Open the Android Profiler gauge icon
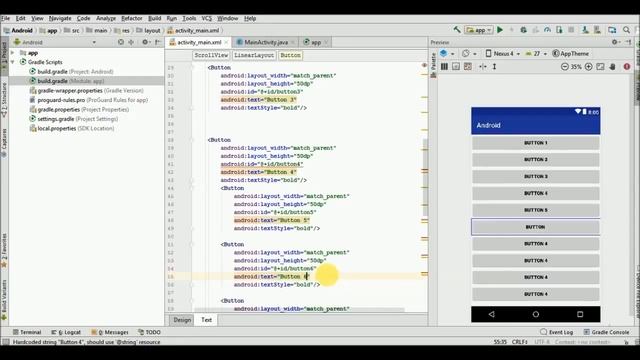 coord(547,30)
